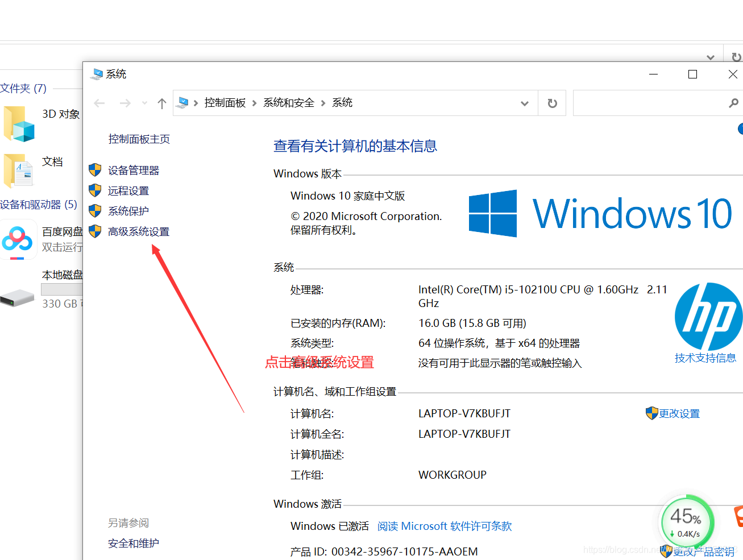This screenshot has width=743, height=560.
Task: Open 控制面板主页 link
Action: click(x=139, y=139)
